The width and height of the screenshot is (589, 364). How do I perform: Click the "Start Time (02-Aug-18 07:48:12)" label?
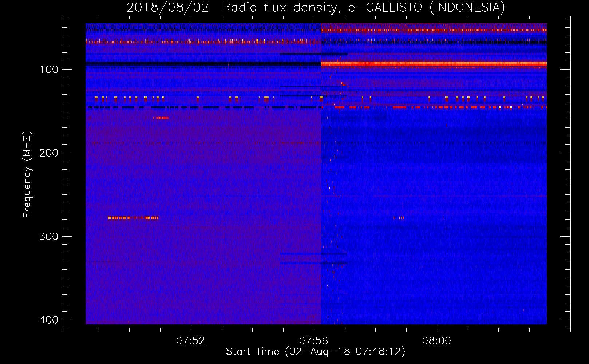tap(316, 352)
